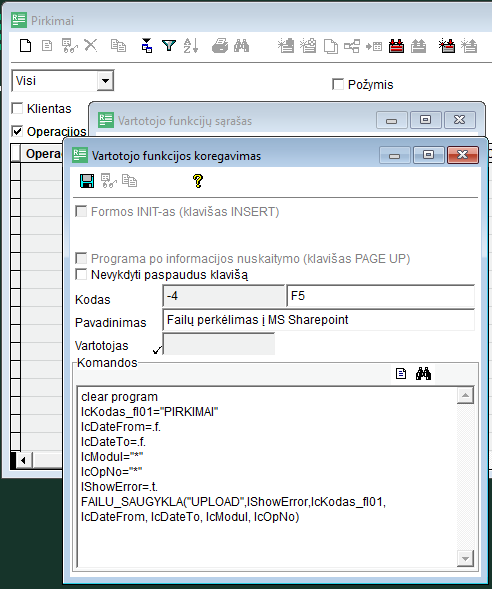The image size is (492, 589).
Task: Click second sparkle stack icon in Pirkimai toolbar
Action: point(308,46)
